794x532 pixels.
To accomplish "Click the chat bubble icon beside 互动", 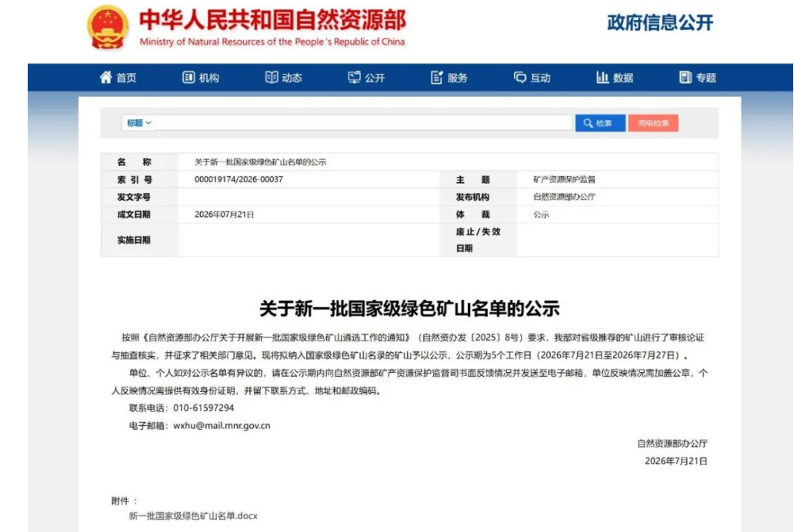I will (519, 78).
